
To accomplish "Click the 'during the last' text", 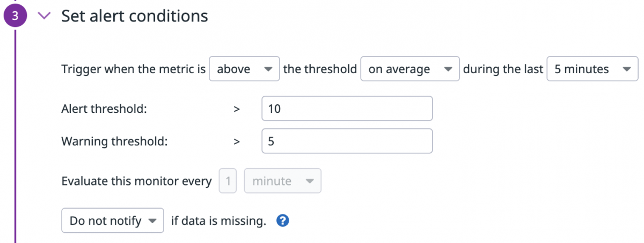I will click(503, 69).
